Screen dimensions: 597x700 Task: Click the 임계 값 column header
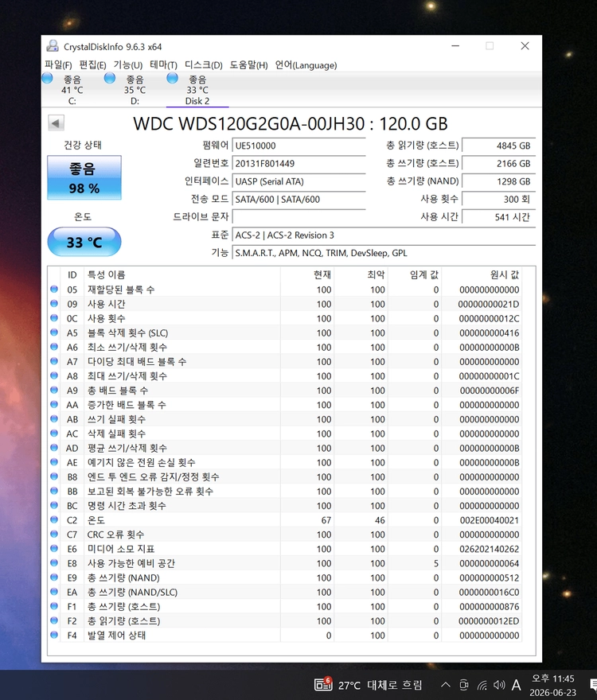pos(415,274)
